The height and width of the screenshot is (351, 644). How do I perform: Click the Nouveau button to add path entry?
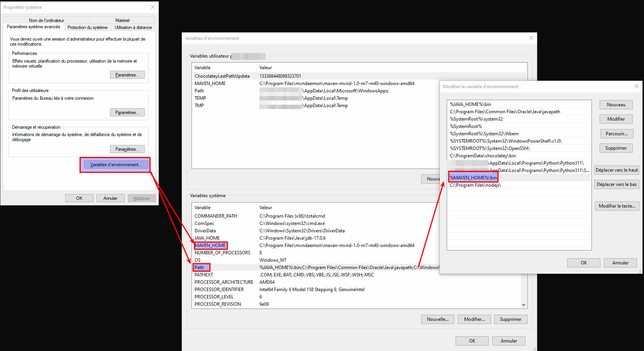[616, 104]
